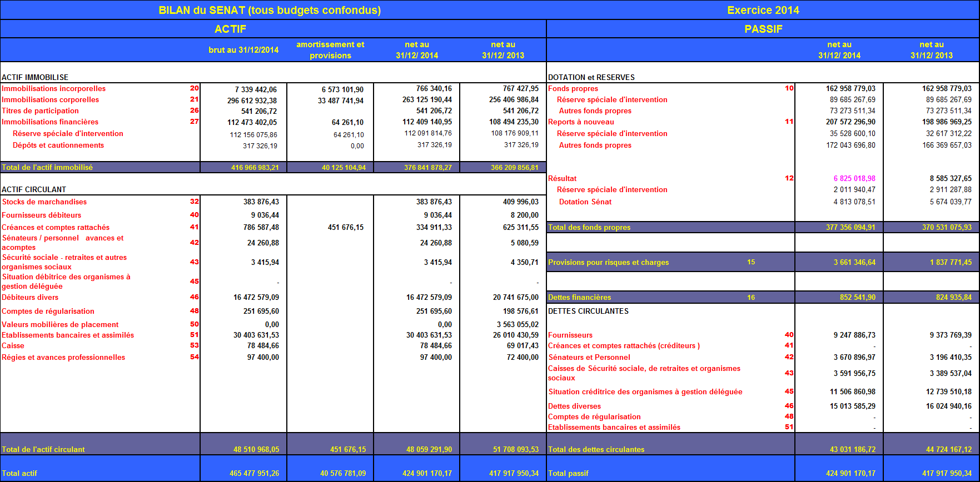Click the "amortissement et provisions" column header

click(x=330, y=50)
